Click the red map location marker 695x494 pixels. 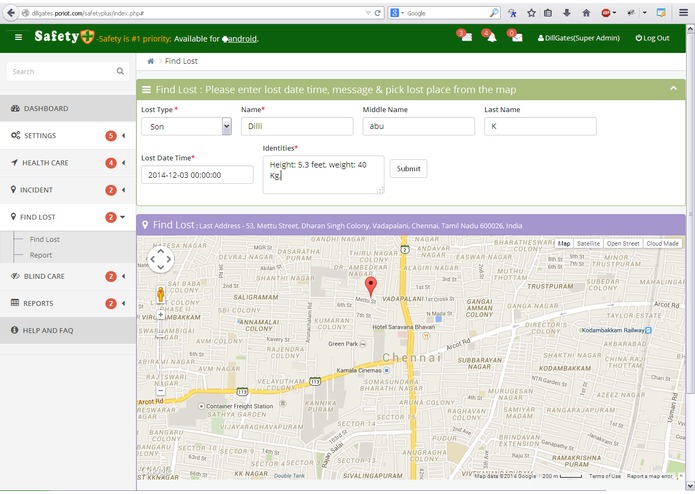pyautogui.click(x=371, y=286)
